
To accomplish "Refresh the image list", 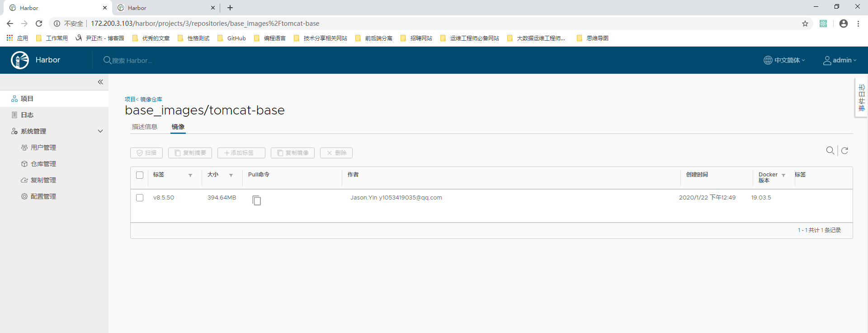I will point(844,151).
